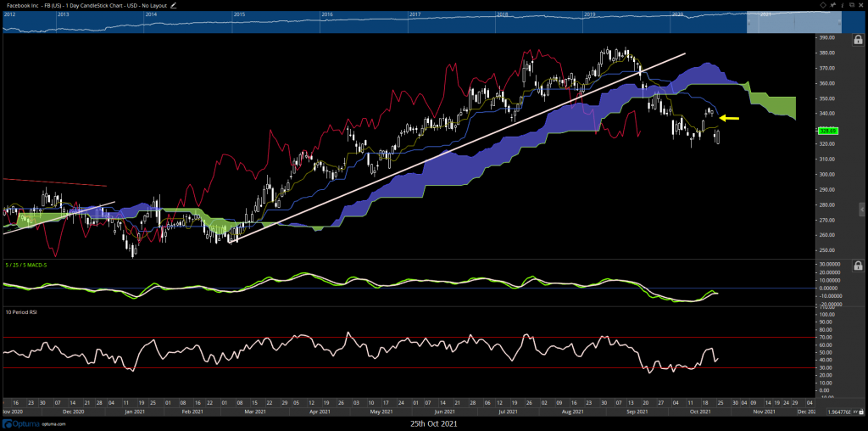
Task: Click the XY label beside ratio field
Action: [854, 411]
